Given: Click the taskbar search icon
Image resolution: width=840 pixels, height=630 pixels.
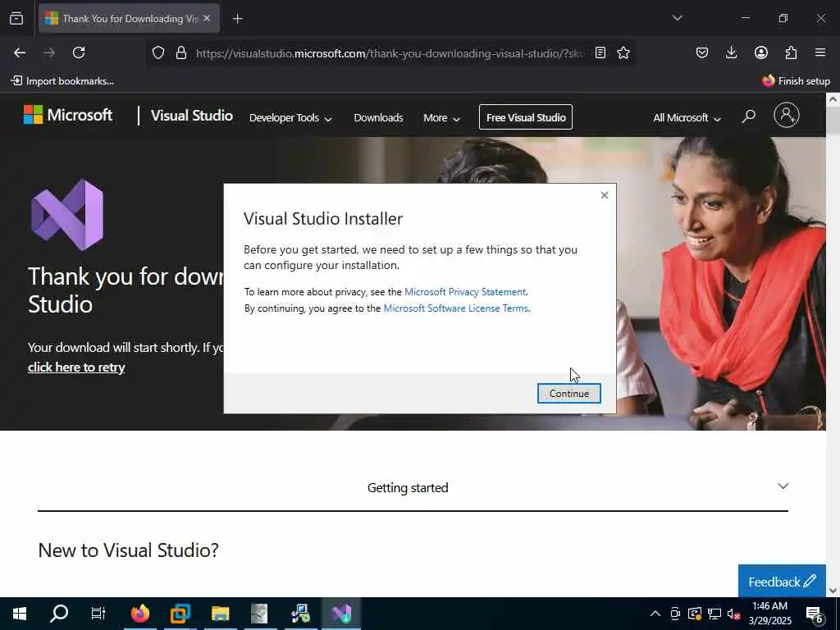Looking at the screenshot, I should click(59, 614).
